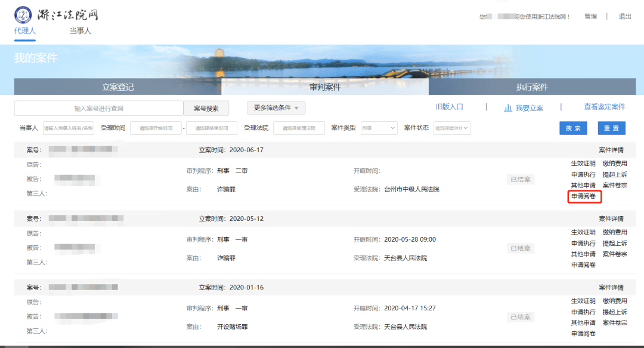Open 其他申请 for the second case
This screenshot has height=348, width=644.
point(584,254)
